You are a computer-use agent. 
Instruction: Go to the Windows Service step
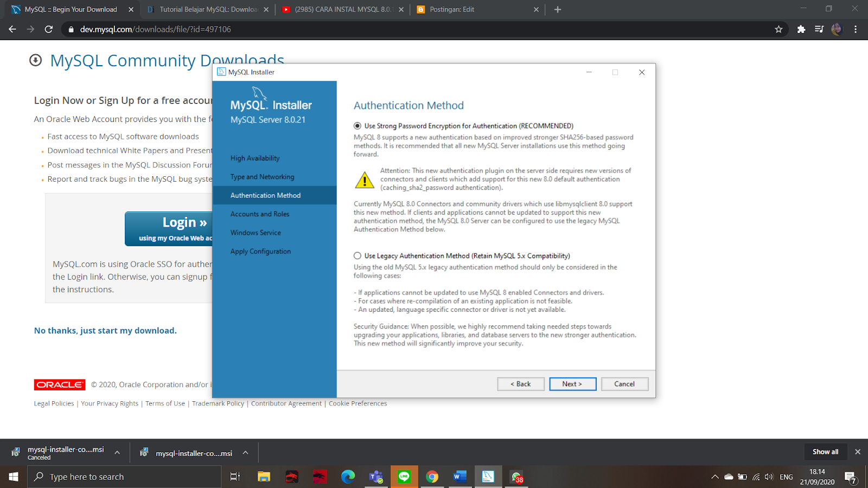tap(256, 233)
